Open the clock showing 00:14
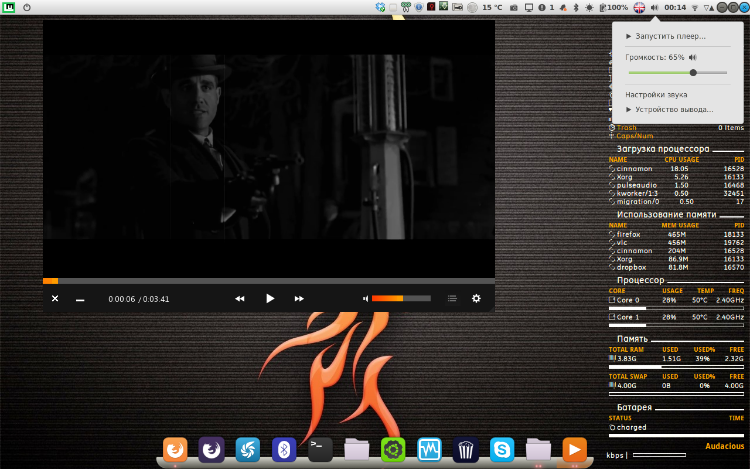 pyautogui.click(x=675, y=7)
